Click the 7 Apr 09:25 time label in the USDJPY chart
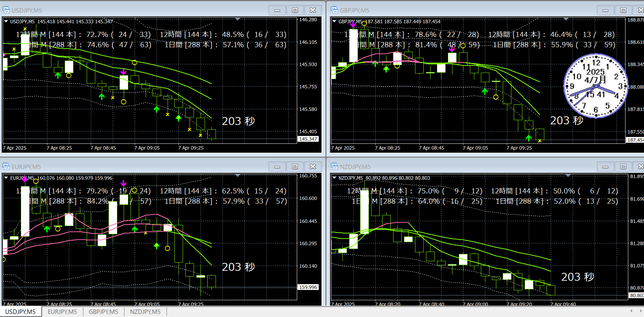 [191, 148]
